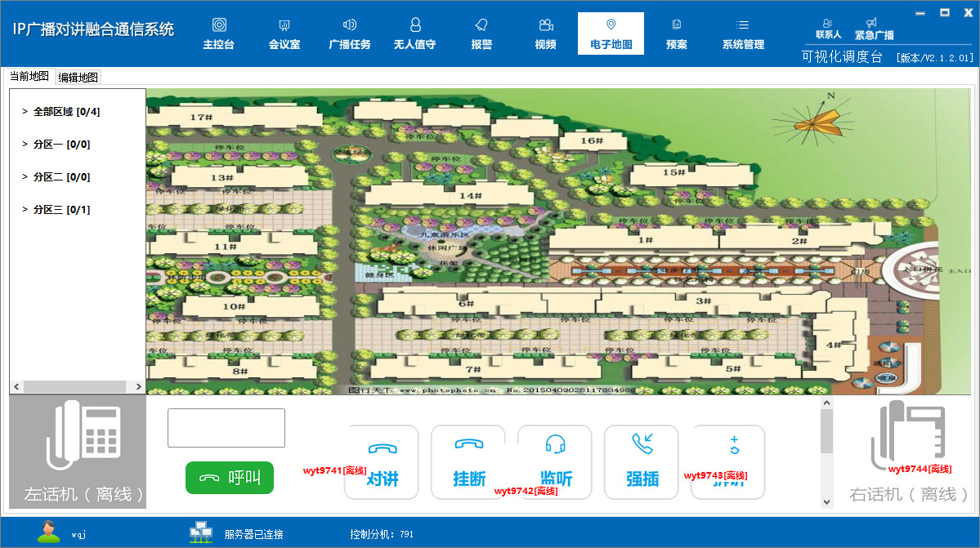980x548 pixels.
Task: Minimize the application window
Action: tap(920, 12)
